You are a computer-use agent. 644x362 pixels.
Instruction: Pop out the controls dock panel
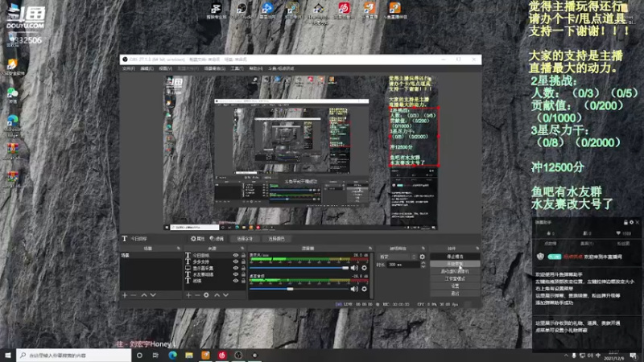point(477,249)
